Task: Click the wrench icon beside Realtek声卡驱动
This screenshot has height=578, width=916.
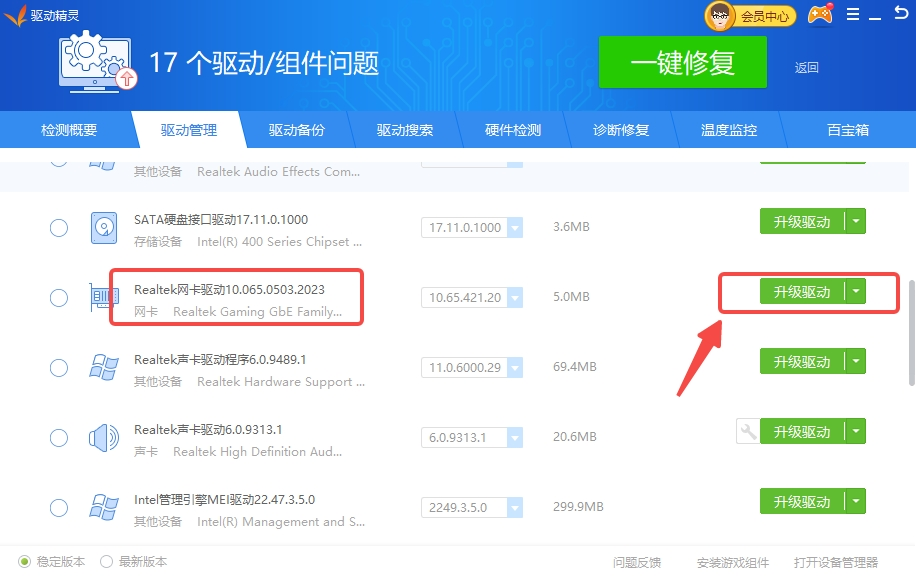Action: coord(747,431)
